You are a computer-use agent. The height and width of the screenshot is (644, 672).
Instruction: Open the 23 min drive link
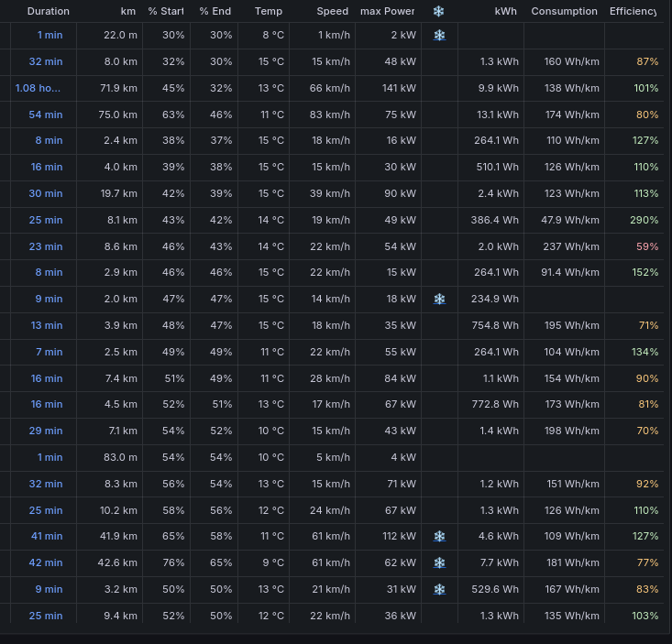[46, 246]
